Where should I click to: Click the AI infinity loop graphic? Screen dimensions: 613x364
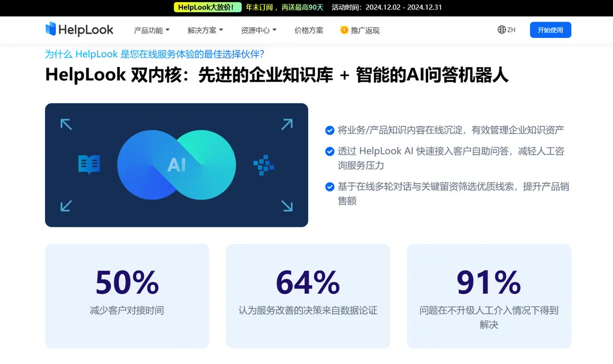[x=177, y=165]
